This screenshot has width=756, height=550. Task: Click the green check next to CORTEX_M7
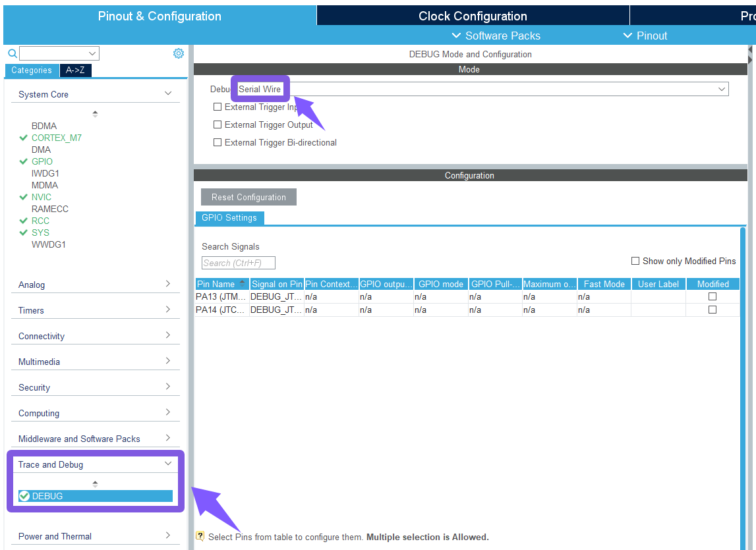tap(23, 138)
